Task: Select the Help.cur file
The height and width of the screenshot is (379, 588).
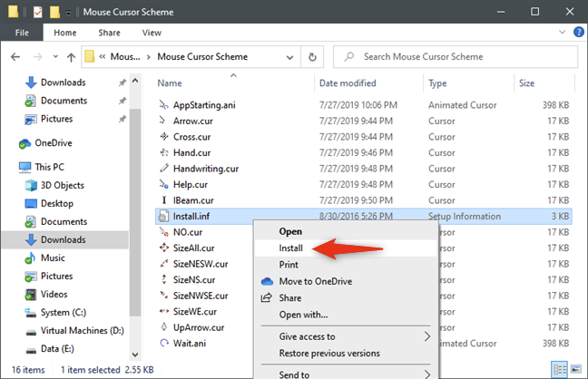Action: click(191, 185)
